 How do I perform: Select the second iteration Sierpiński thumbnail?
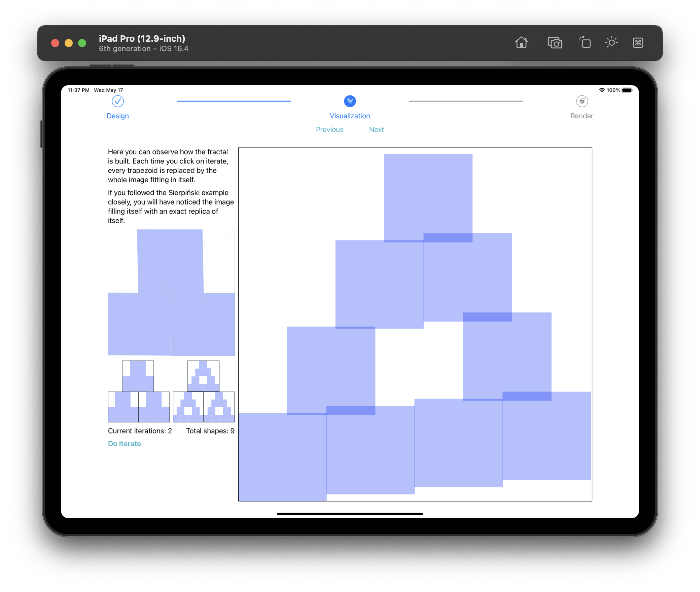204,391
